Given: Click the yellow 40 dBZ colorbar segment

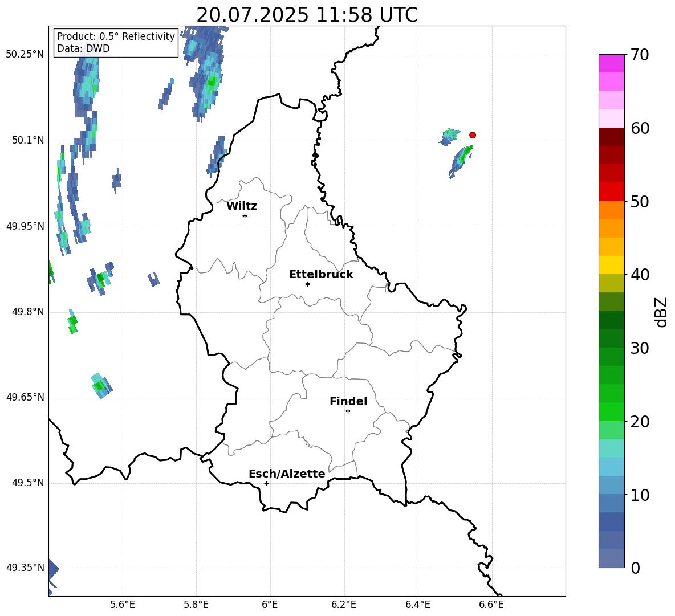Looking at the screenshot, I should [x=611, y=265].
